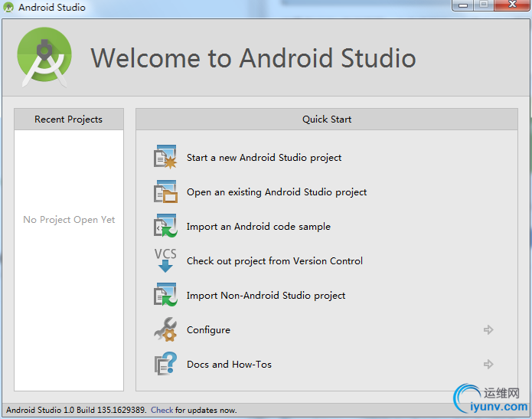The height and width of the screenshot is (419, 532).
Task: Close the Android Studio window
Action: tap(512, 5)
